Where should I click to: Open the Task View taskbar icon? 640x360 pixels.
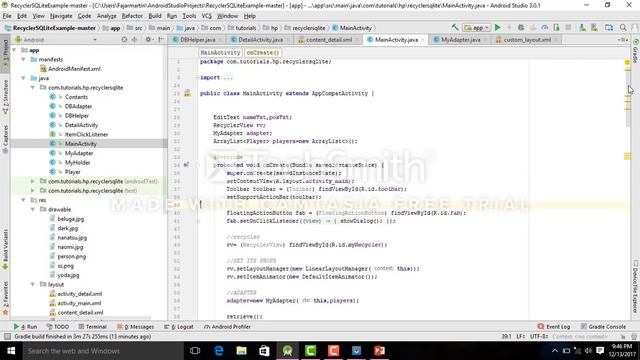pos(195,351)
